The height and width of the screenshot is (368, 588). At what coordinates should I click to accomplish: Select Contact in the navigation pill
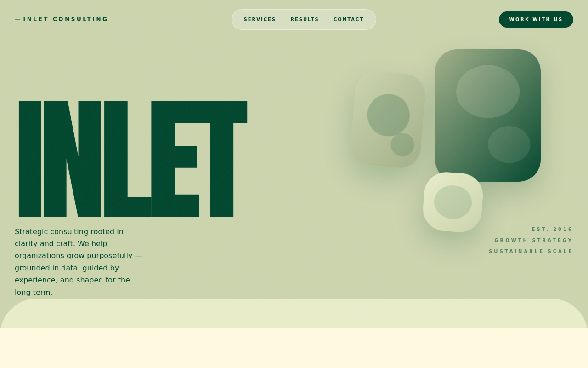[x=349, y=20]
